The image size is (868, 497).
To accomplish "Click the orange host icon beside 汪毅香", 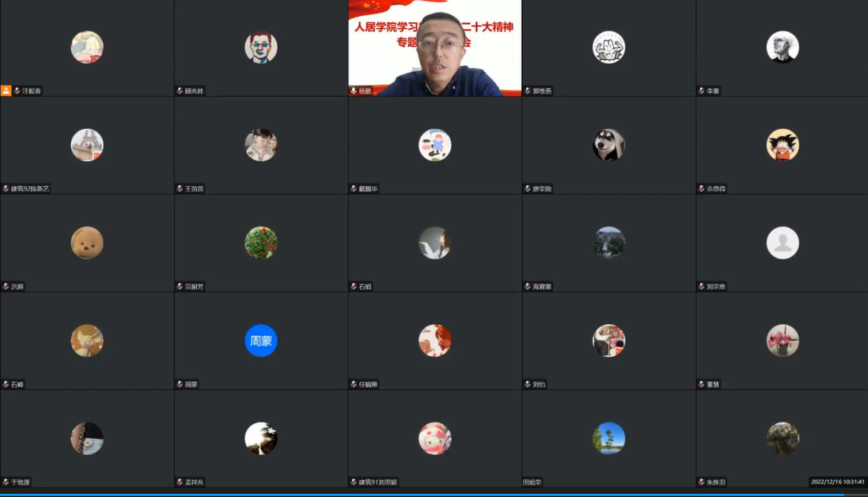I will pyautogui.click(x=6, y=91).
